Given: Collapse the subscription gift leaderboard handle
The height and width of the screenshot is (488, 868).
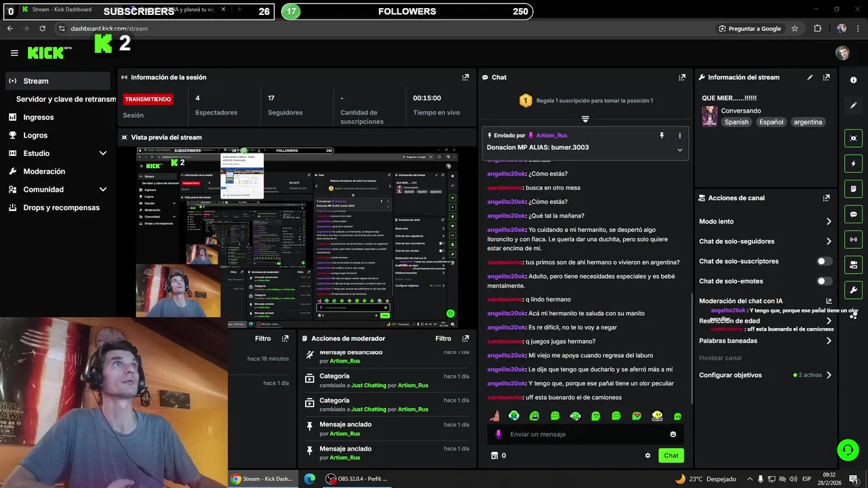Looking at the screenshot, I should (x=585, y=119).
